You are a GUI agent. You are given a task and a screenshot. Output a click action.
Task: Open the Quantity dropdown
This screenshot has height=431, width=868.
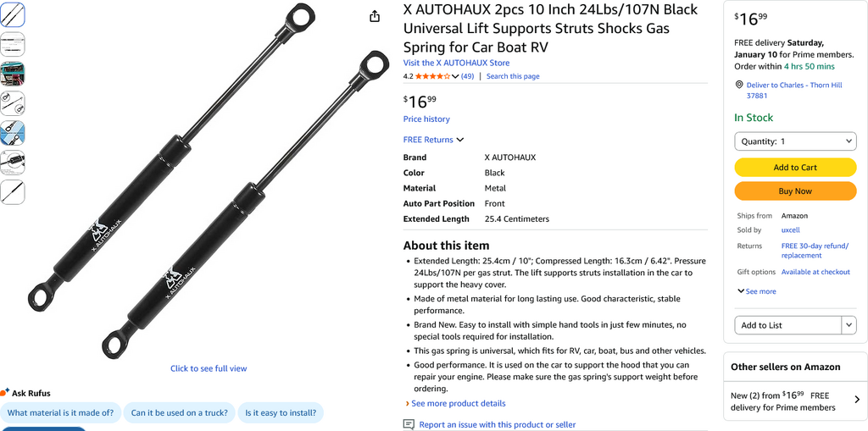794,141
